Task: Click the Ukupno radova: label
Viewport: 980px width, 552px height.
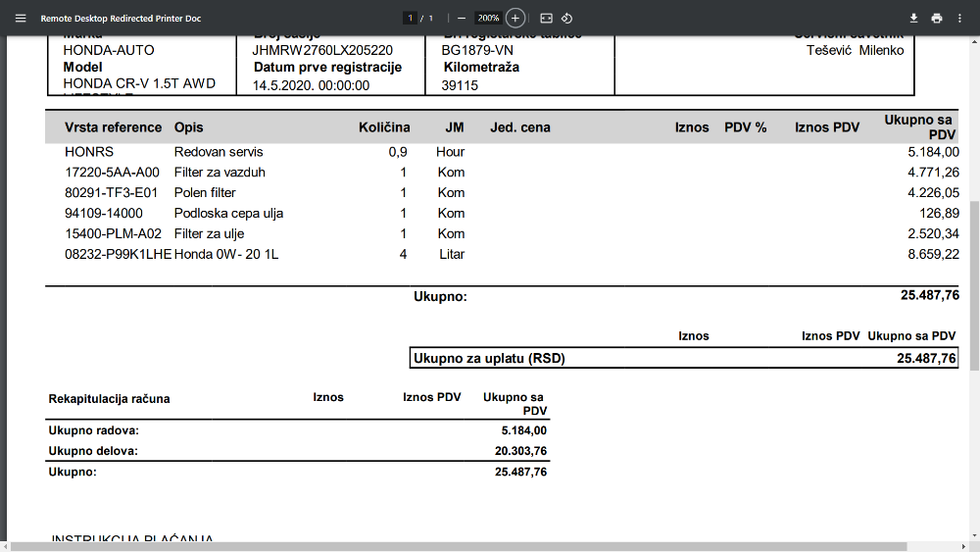Action: point(94,430)
